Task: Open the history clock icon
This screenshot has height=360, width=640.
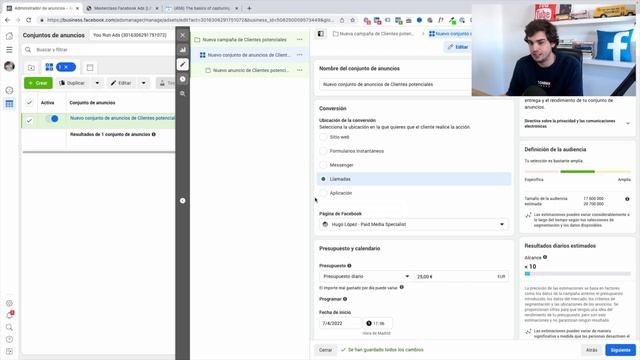Action: [182, 79]
